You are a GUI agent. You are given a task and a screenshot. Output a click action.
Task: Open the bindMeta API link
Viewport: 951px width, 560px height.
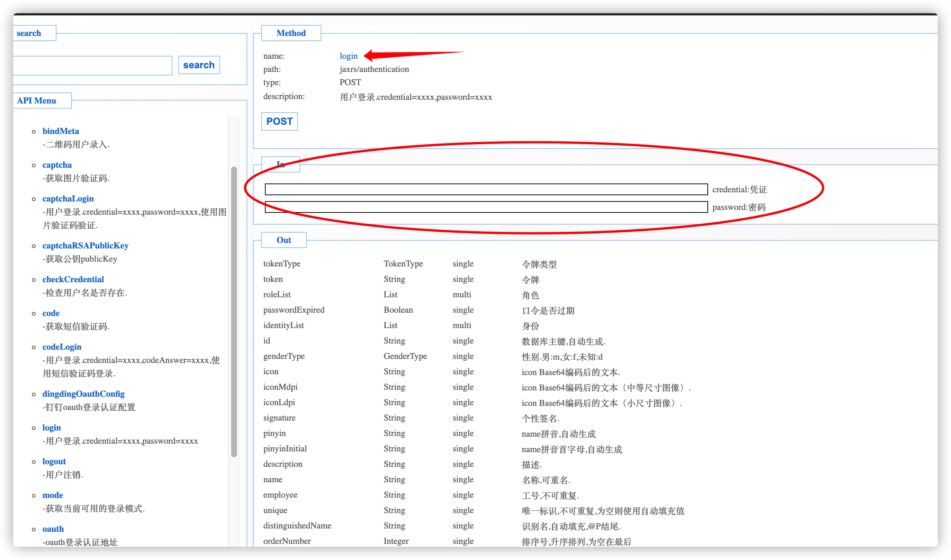tap(61, 131)
